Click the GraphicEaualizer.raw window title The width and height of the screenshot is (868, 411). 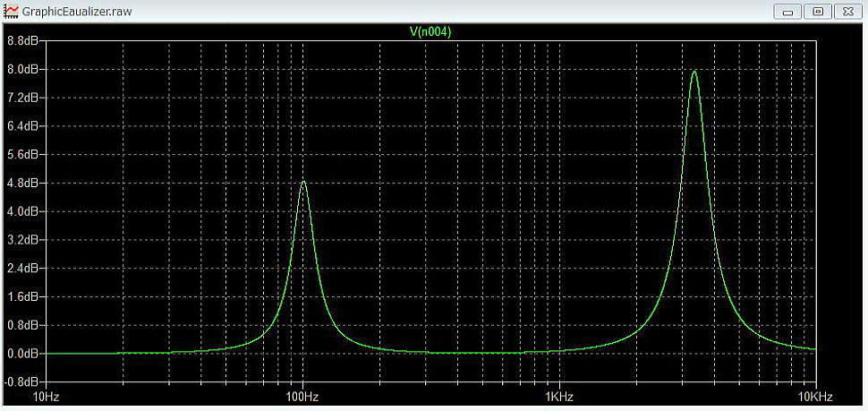coord(76,11)
